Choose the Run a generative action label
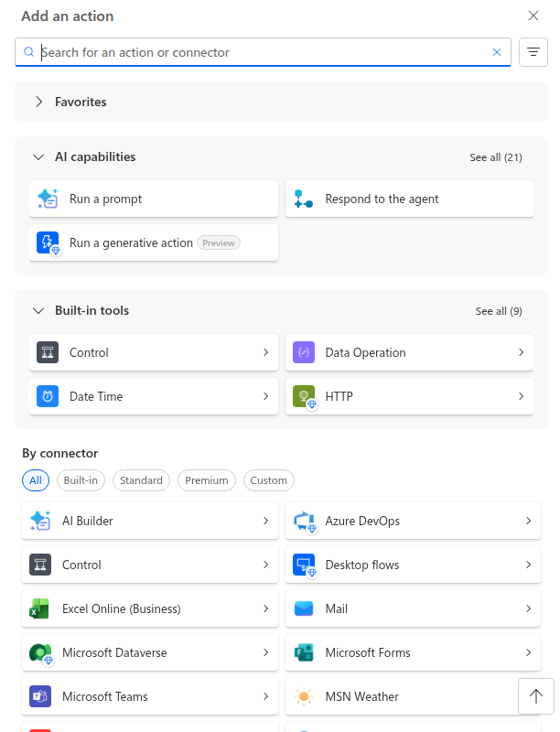The image size is (560, 732). pyautogui.click(x=131, y=242)
